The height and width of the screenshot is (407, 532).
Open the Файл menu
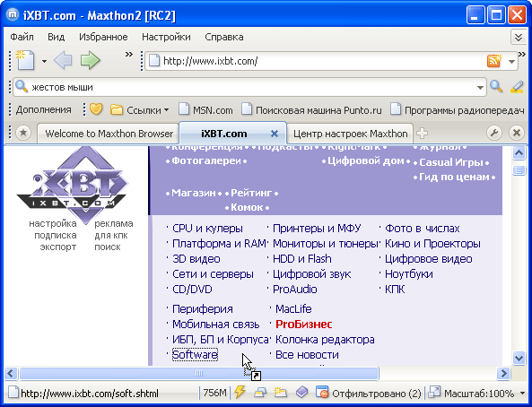tap(22, 37)
